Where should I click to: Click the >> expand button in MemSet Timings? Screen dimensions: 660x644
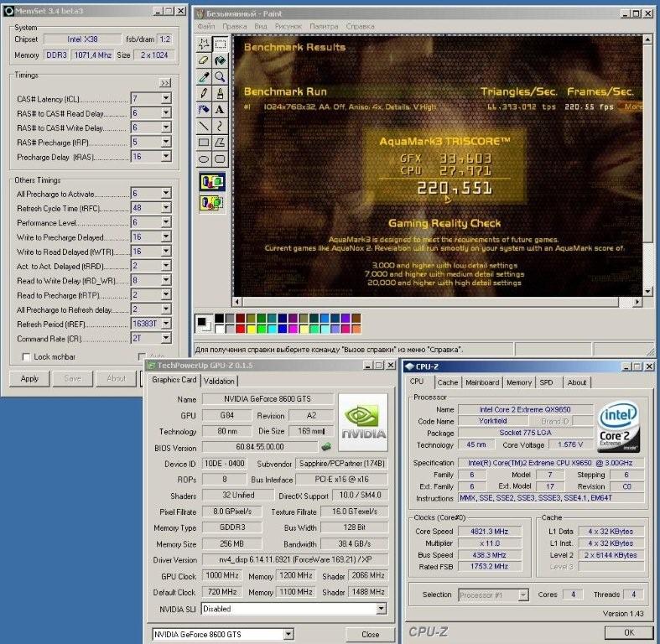(165, 83)
